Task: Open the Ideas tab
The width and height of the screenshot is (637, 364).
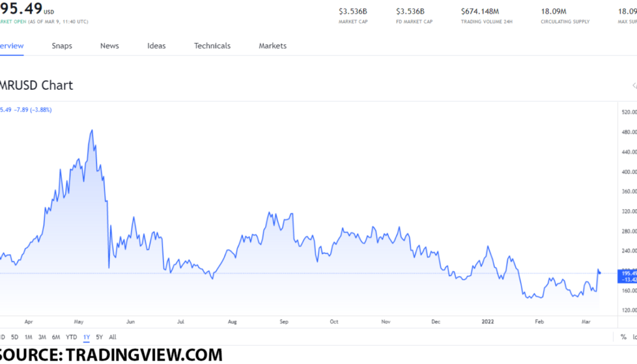Action: click(157, 45)
